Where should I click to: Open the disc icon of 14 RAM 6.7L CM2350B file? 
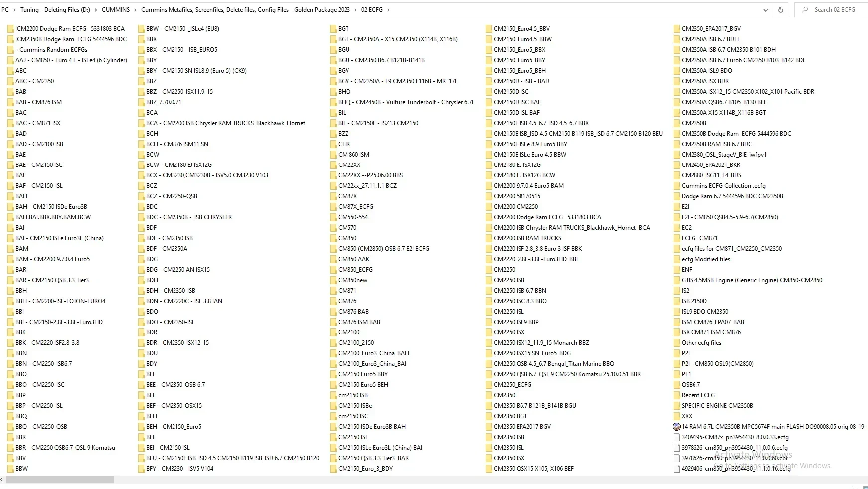(x=677, y=426)
